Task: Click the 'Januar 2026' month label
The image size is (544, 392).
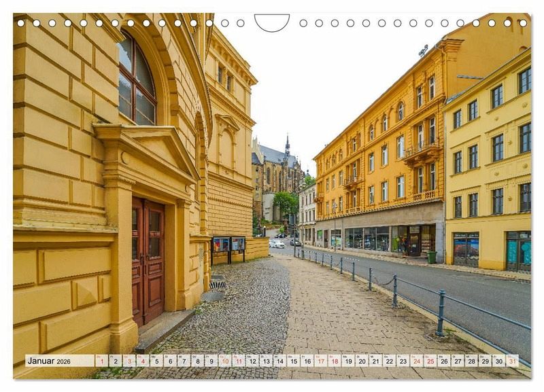Action: click(49, 361)
